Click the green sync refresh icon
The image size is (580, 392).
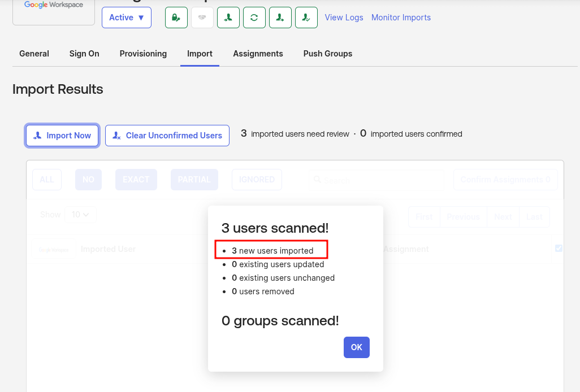click(x=254, y=18)
